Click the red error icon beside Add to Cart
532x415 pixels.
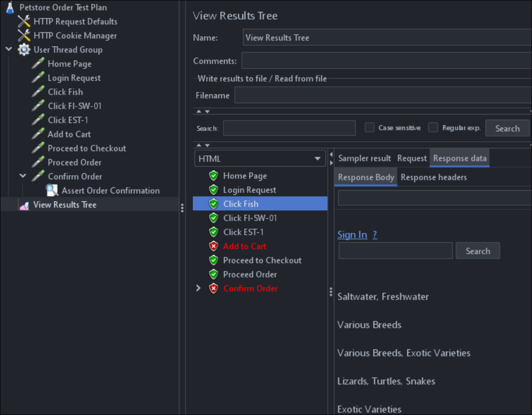point(214,246)
